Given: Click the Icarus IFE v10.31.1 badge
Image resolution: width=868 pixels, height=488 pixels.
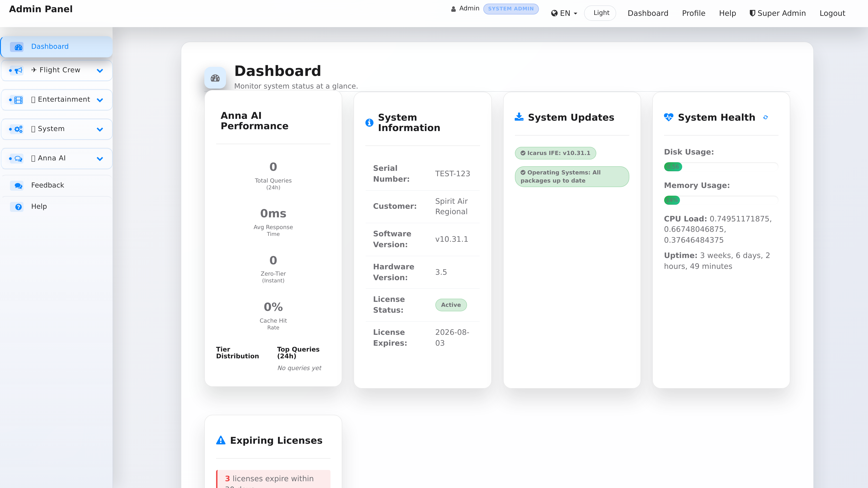Looking at the screenshot, I should (555, 153).
